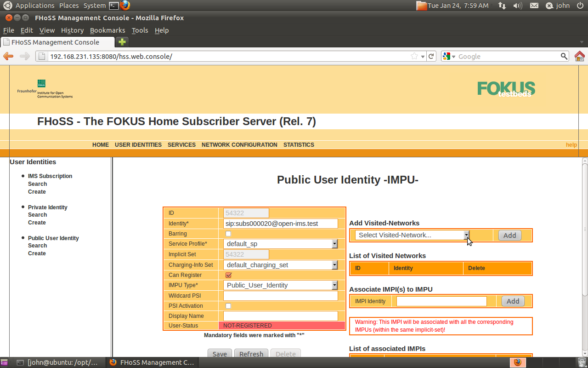
Task: Go forward with the arrow button
Action: pyautogui.click(x=25, y=56)
